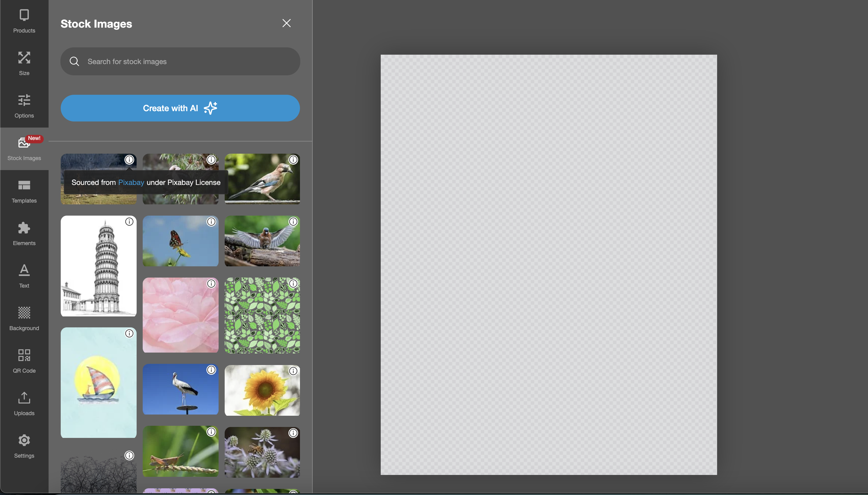
Task: Show info for the sunflower image
Action: (x=293, y=371)
